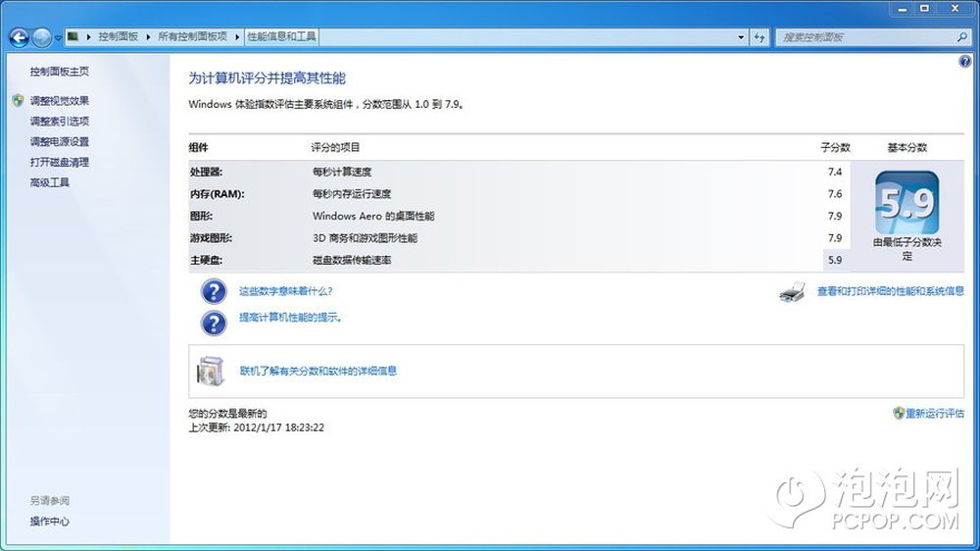Click the 基本分数 column header
Screen dimensions: 980x551
coord(906,148)
